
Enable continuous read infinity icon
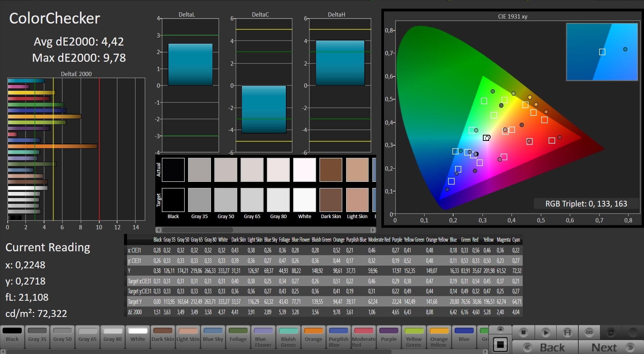coord(589,332)
